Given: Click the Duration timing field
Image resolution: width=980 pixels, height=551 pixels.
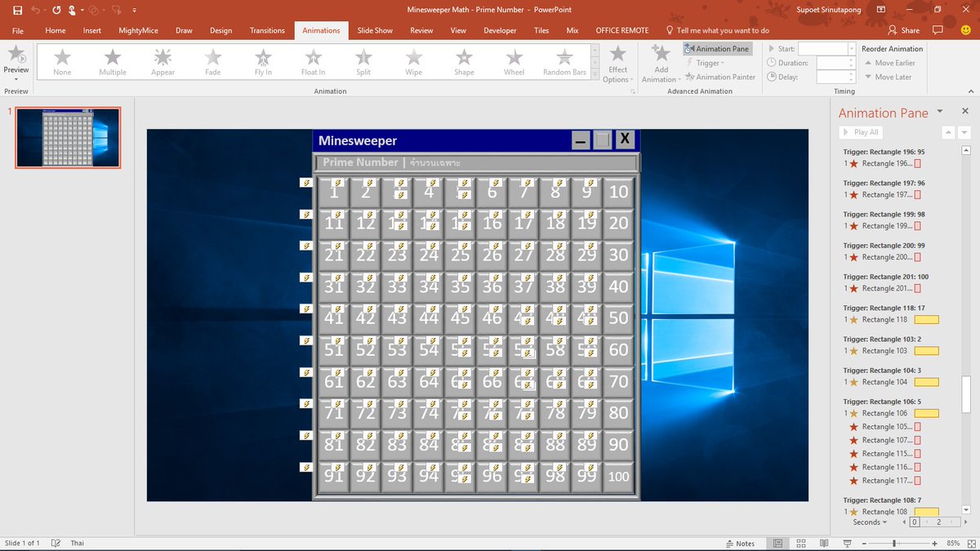Looking at the screenshot, I should [835, 63].
